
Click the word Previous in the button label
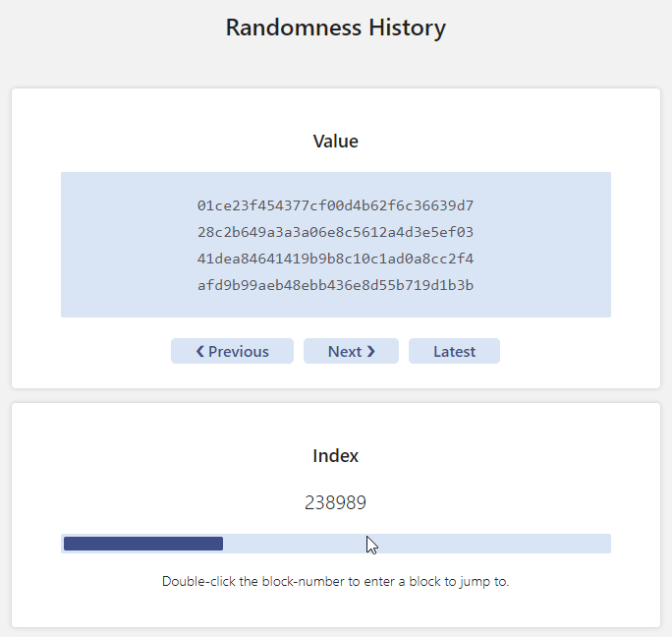239,352
